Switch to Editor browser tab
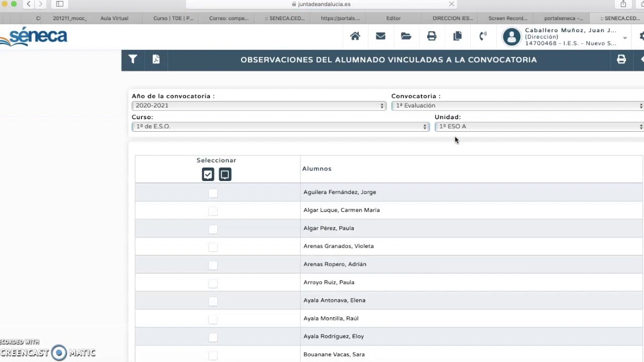 point(393,18)
